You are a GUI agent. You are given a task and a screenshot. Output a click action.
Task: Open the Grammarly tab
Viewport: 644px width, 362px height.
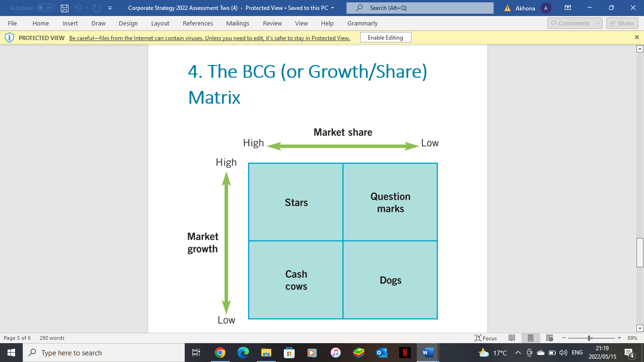click(x=363, y=23)
